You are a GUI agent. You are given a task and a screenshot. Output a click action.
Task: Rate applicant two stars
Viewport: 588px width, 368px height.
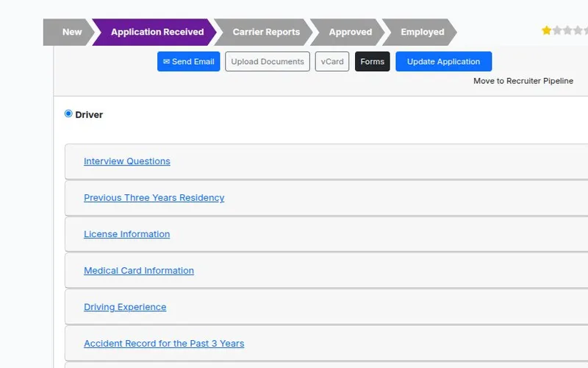557,30
